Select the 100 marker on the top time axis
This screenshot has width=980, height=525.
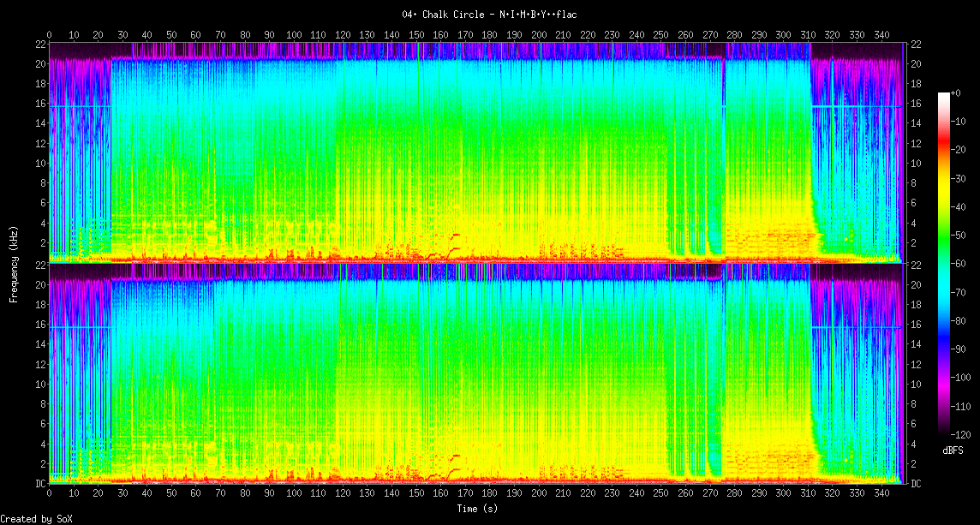294,34
